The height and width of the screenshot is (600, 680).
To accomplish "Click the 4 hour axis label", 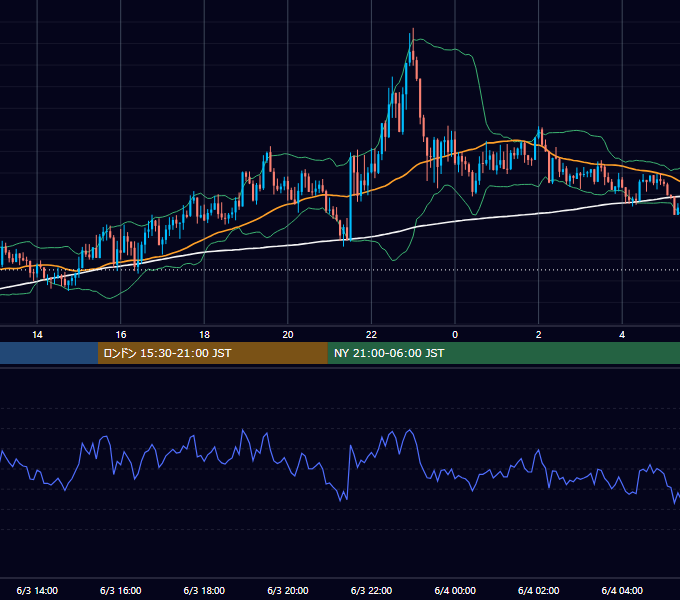I will click(x=622, y=335).
